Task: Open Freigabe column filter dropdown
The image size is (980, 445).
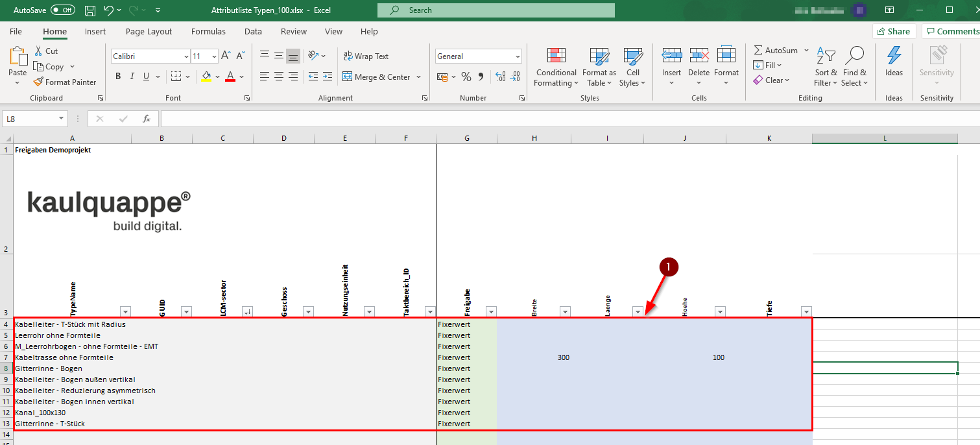Action: tap(491, 311)
